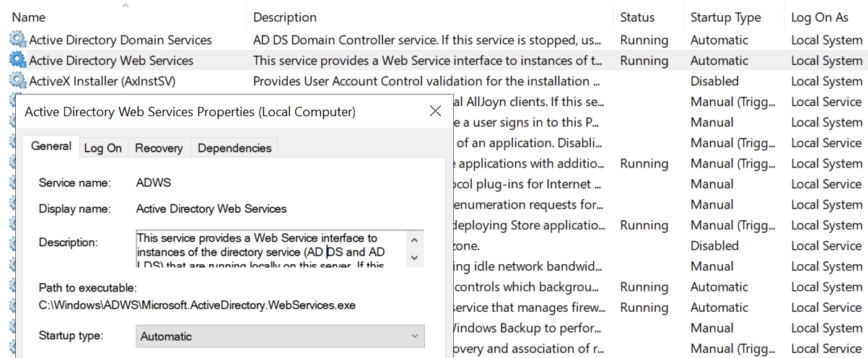Image resolution: width=868 pixels, height=358 pixels.
Task: Select the General tab
Action: tap(51, 147)
